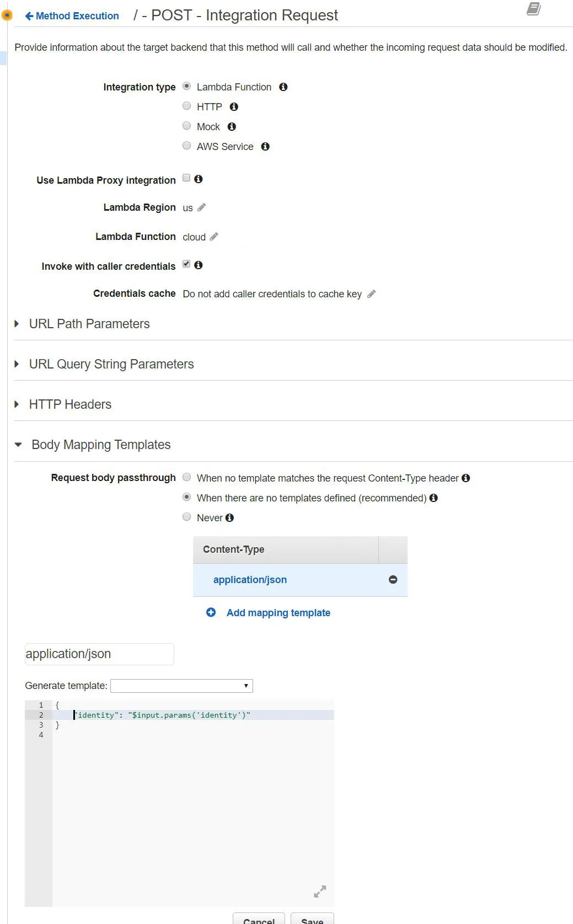Collapse Body Mapping Templates section

coord(18,445)
